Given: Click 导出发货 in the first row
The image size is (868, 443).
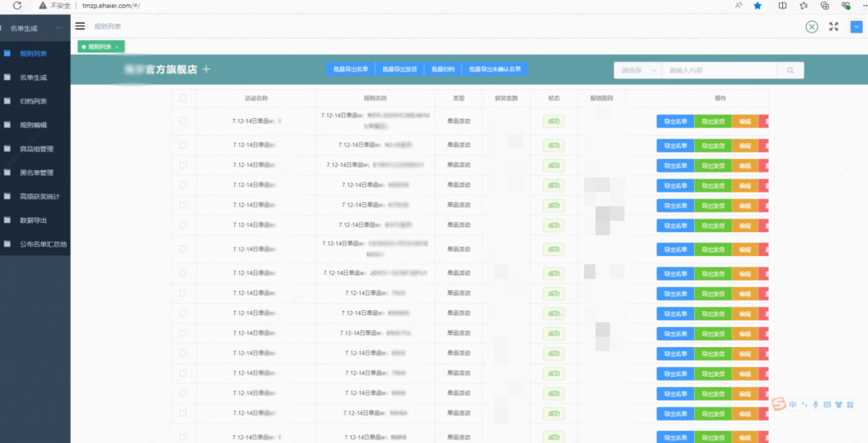Looking at the screenshot, I should [x=713, y=122].
